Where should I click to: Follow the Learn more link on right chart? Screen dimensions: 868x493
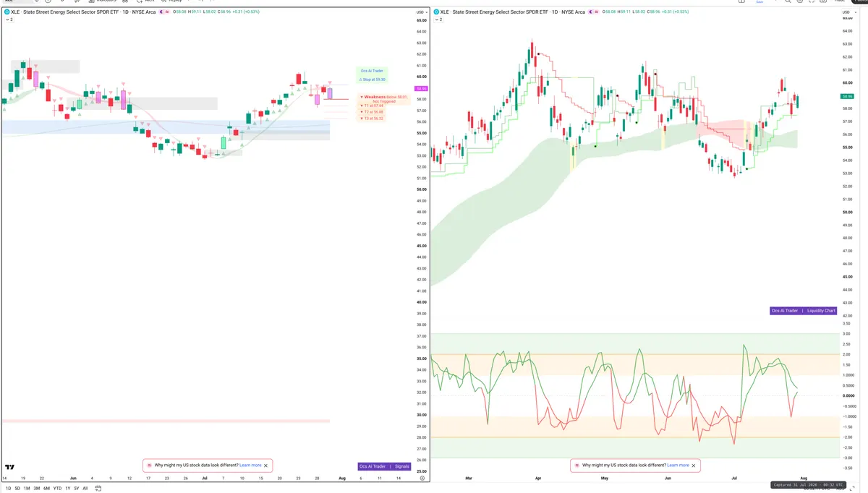click(678, 466)
